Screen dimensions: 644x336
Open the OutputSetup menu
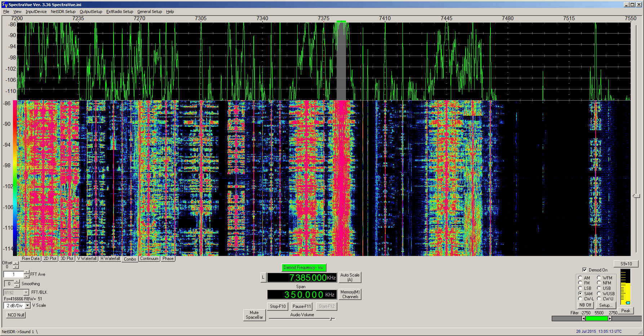(91, 12)
